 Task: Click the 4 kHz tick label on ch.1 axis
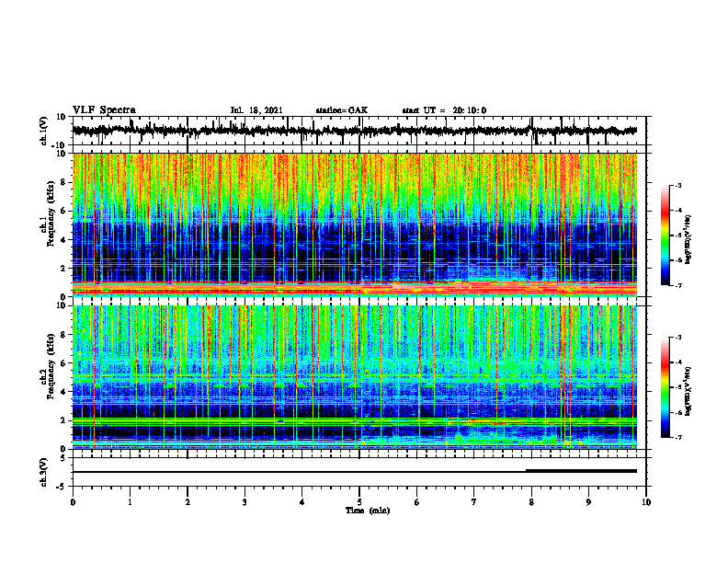click(x=63, y=240)
